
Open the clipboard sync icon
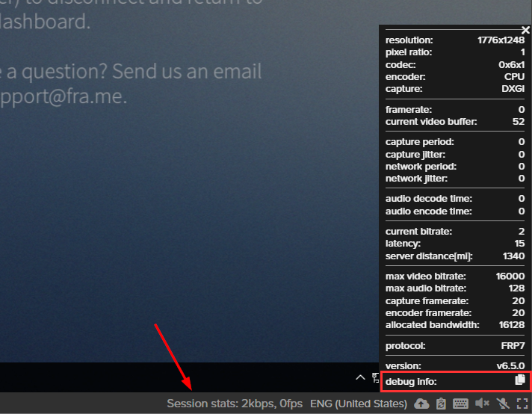tap(441, 404)
